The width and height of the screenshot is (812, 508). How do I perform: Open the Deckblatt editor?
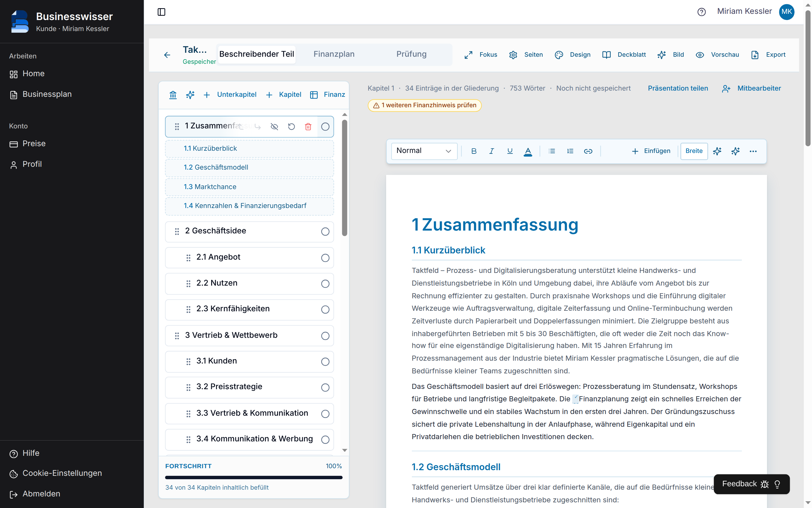pyautogui.click(x=624, y=55)
